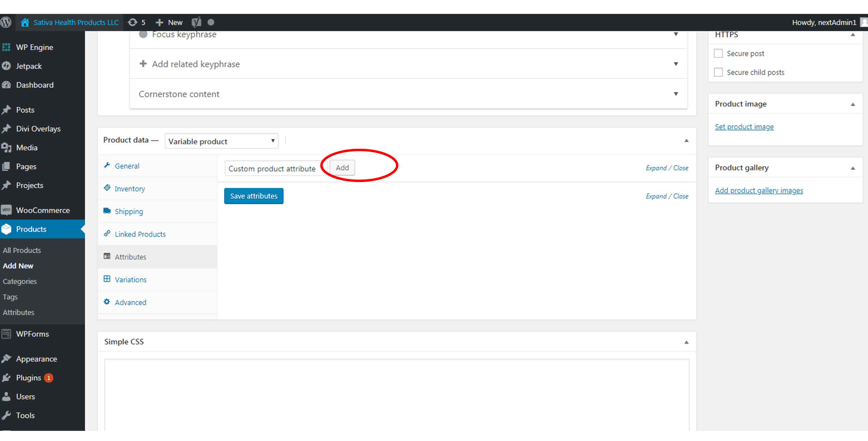This screenshot has height=441, width=868.
Task: Click the Yoast SEO icon in admin bar
Action: [196, 22]
